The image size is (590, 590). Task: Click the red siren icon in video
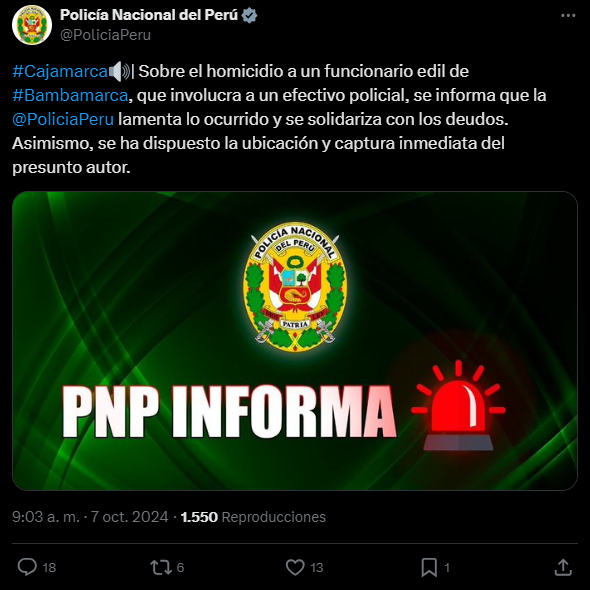(x=458, y=405)
